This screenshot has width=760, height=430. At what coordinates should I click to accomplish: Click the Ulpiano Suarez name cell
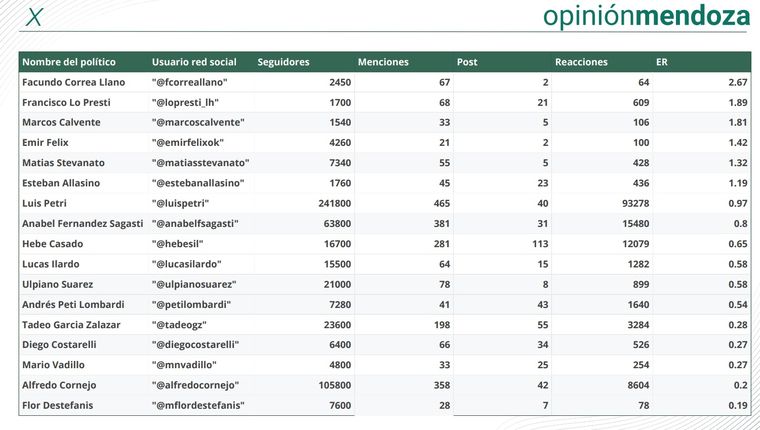tap(59, 284)
